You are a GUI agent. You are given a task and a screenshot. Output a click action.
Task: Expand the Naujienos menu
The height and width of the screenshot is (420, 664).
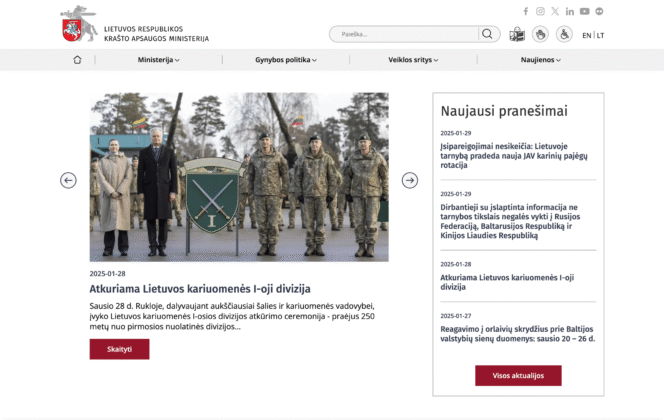click(x=541, y=60)
